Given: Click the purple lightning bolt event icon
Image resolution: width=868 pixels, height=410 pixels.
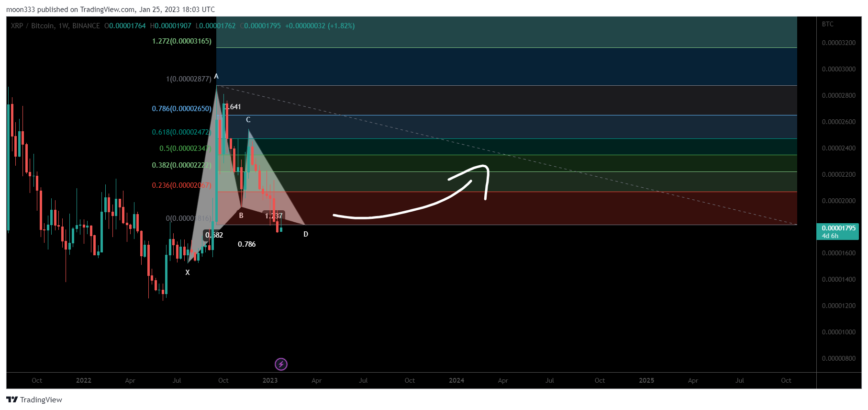Looking at the screenshot, I should click(x=281, y=364).
